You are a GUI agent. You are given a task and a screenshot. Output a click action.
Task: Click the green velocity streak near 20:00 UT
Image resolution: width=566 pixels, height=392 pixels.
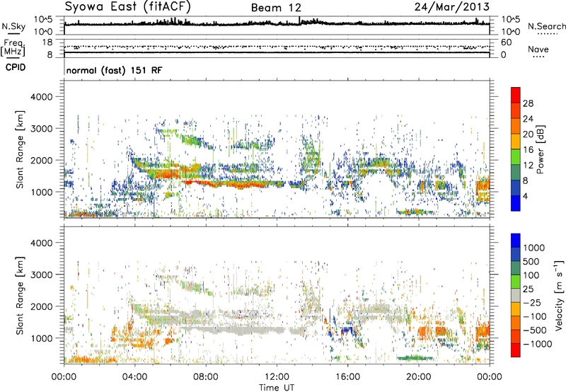(415, 358)
